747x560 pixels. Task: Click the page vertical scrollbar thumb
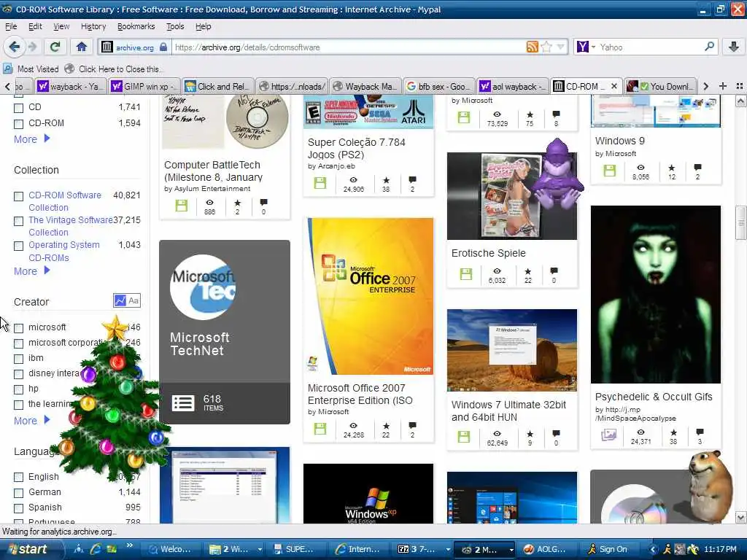point(740,222)
